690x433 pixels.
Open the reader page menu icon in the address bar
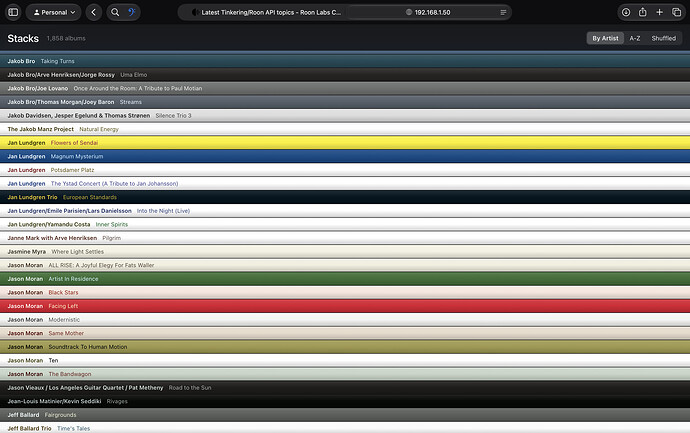pos(503,12)
